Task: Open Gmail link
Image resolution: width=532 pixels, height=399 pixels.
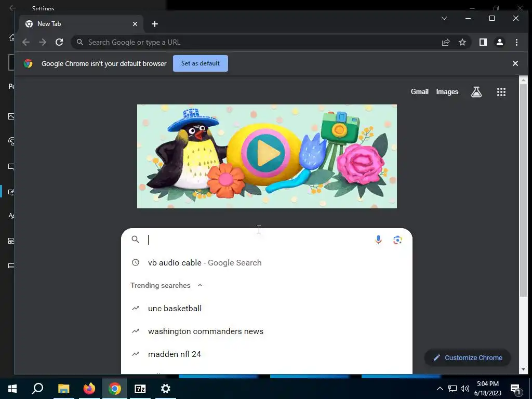Action: pyautogui.click(x=420, y=91)
